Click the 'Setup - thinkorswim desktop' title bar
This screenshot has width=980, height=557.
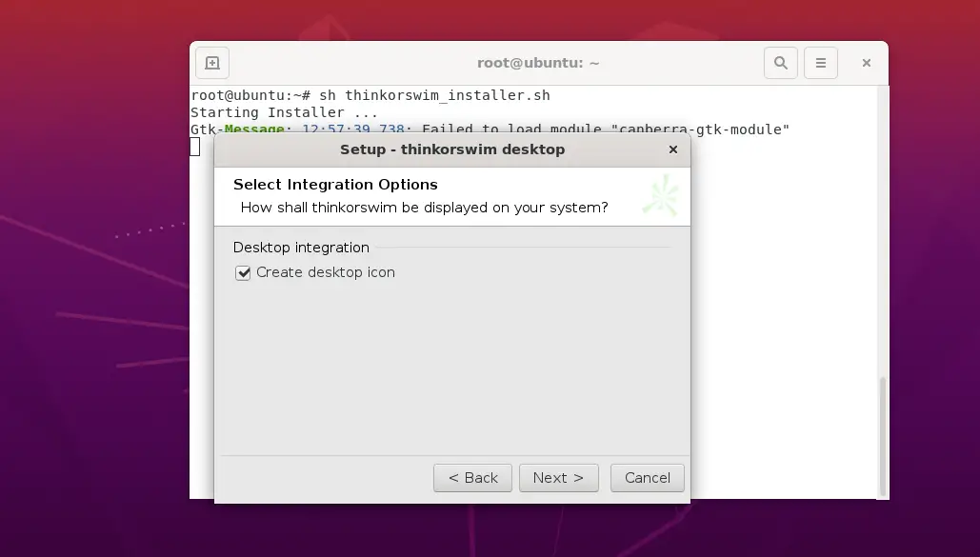(x=451, y=149)
